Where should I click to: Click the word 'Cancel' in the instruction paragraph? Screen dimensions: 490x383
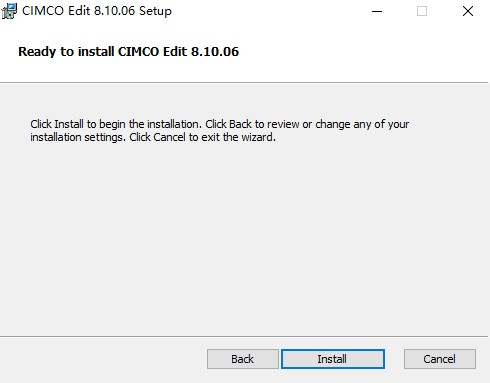click(x=169, y=137)
